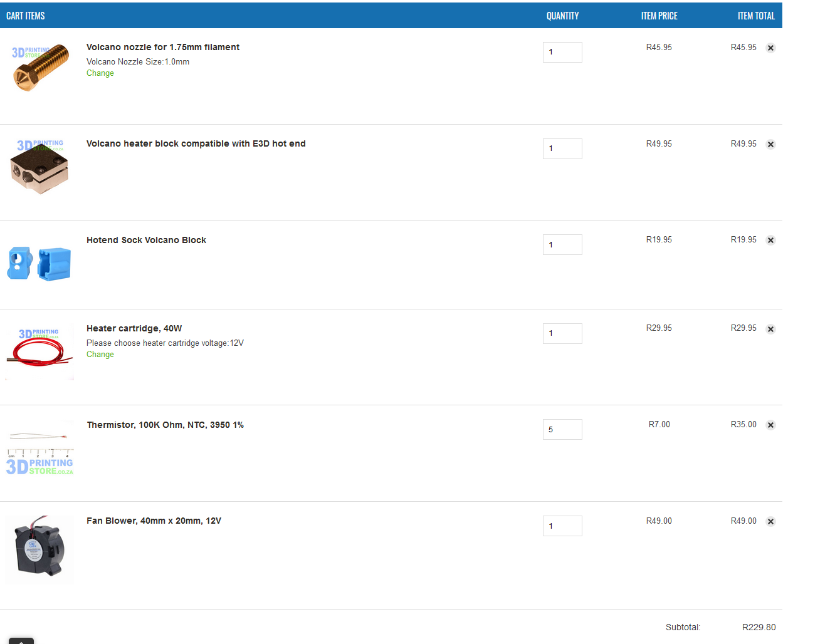The width and height of the screenshot is (835, 644).
Task: Change the Volcano Nozzle Size option
Action: point(100,73)
